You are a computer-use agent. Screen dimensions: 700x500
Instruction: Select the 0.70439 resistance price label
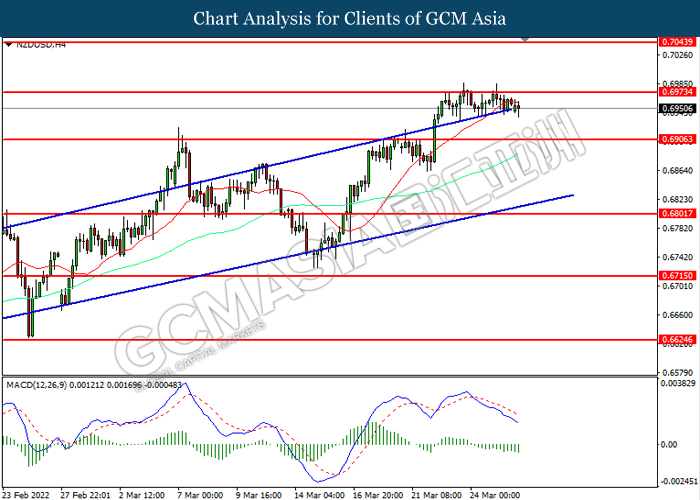coord(677,42)
